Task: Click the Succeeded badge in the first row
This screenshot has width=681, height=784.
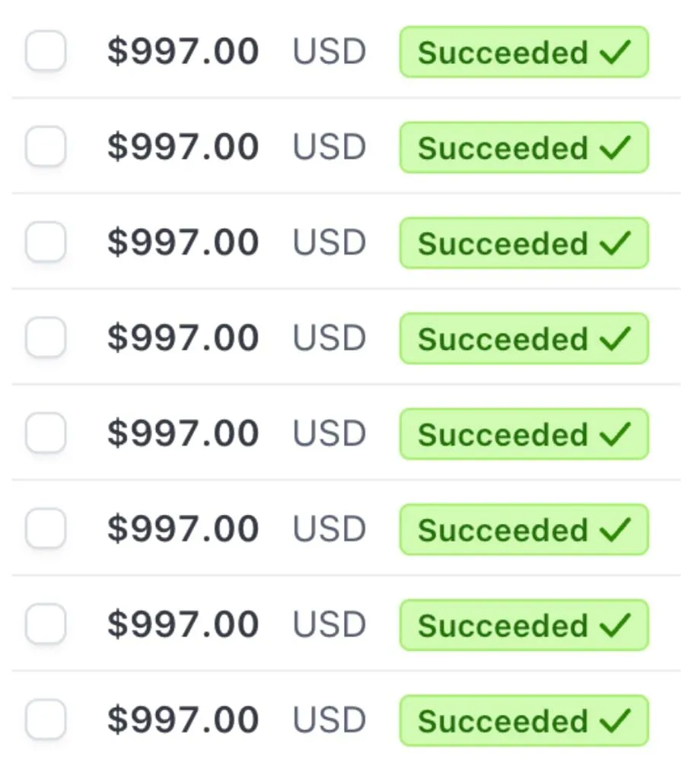Action: click(x=523, y=52)
